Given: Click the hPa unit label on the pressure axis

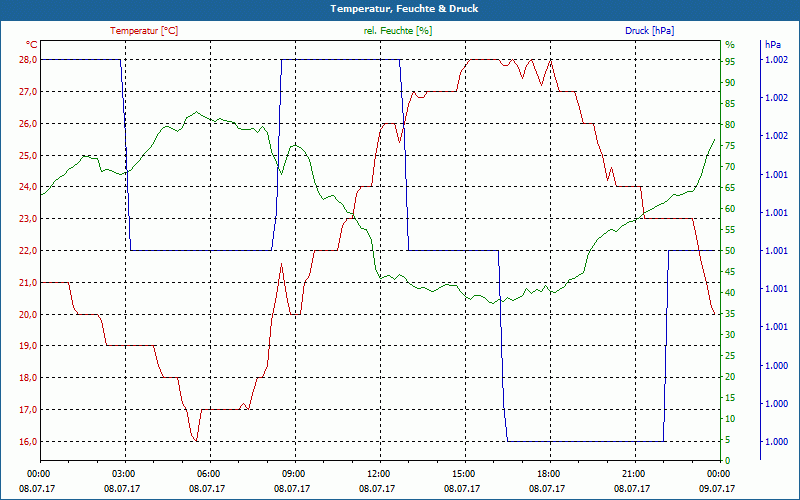Looking at the screenshot, I should tap(772, 45).
